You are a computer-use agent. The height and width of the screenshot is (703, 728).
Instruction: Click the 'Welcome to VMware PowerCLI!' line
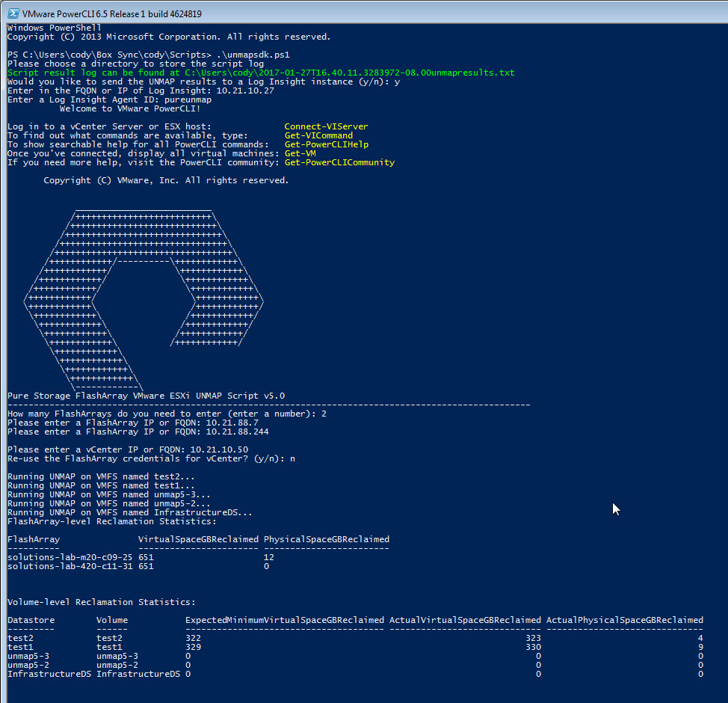click(130, 108)
